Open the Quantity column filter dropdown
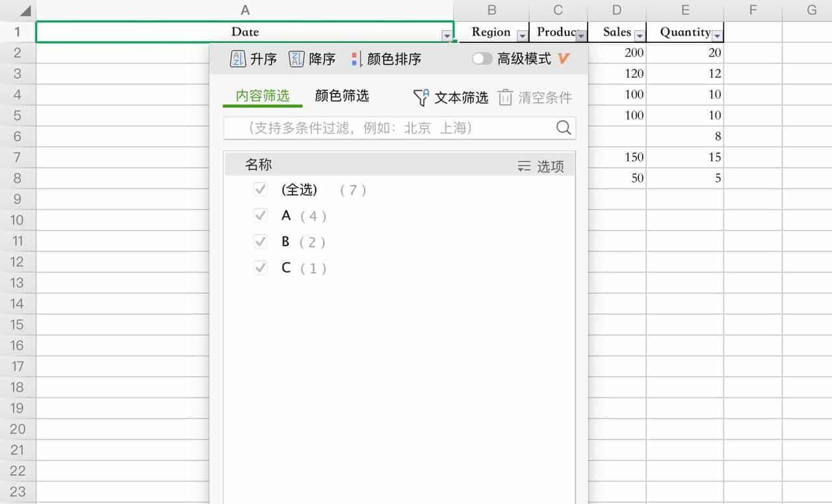832x504 pixels. (x=717, y=36)
